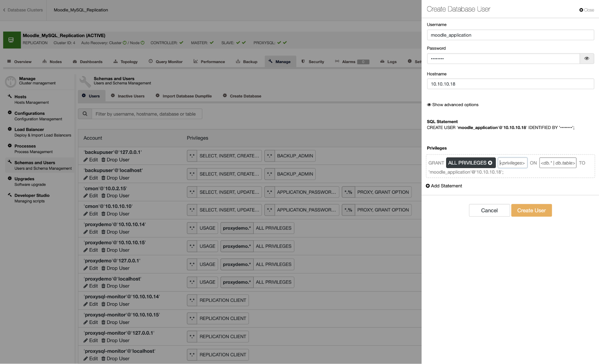599x364 pixels.
Task: Open the Overview tab
Action: tap(19, 62)
